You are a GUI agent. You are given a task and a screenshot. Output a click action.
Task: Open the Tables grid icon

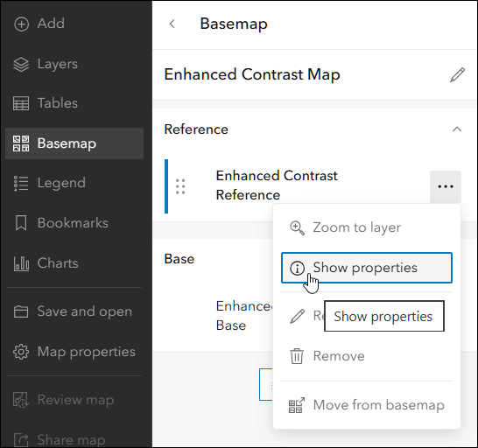[x=21, y=103]
